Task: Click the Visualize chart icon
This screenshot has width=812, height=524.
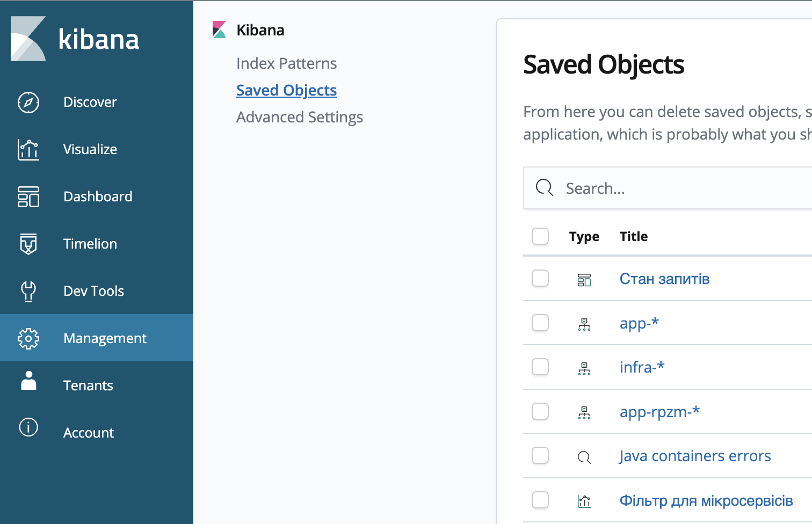Action: [28, 149]
